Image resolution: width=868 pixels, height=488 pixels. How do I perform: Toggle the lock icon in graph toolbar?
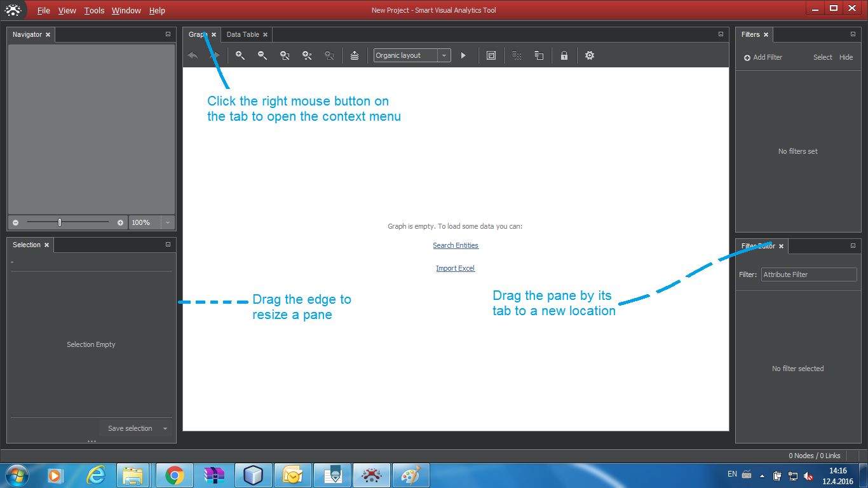(564, 55)
